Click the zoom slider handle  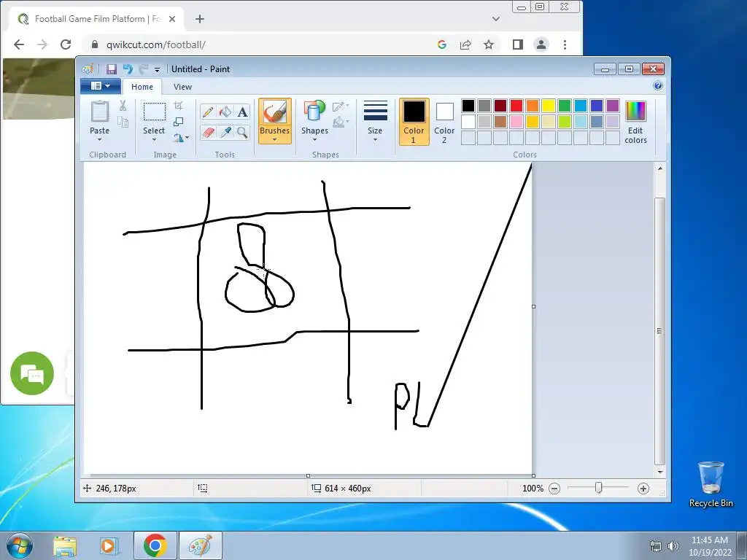598,488
